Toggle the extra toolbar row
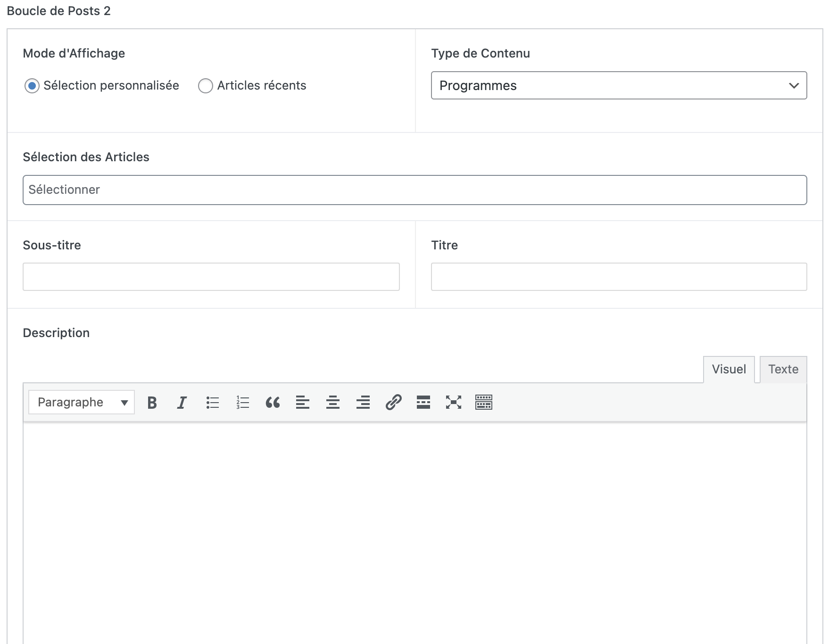 click(484, 403)
